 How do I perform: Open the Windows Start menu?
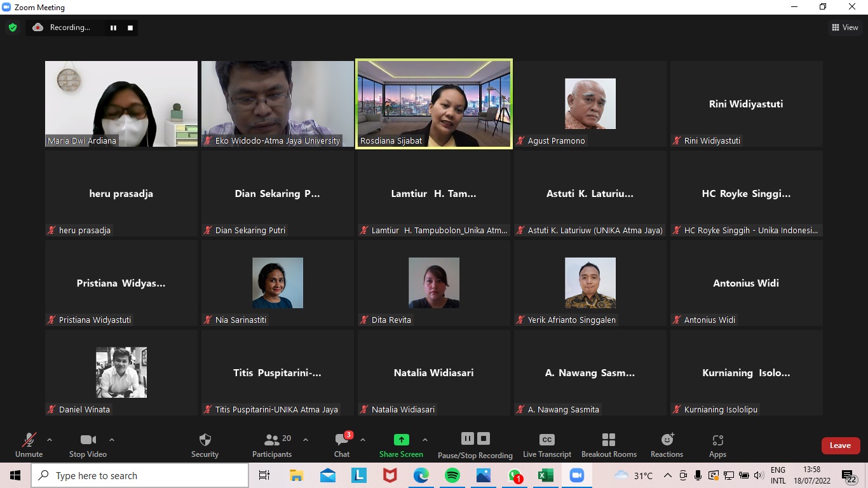pos(15,475)
